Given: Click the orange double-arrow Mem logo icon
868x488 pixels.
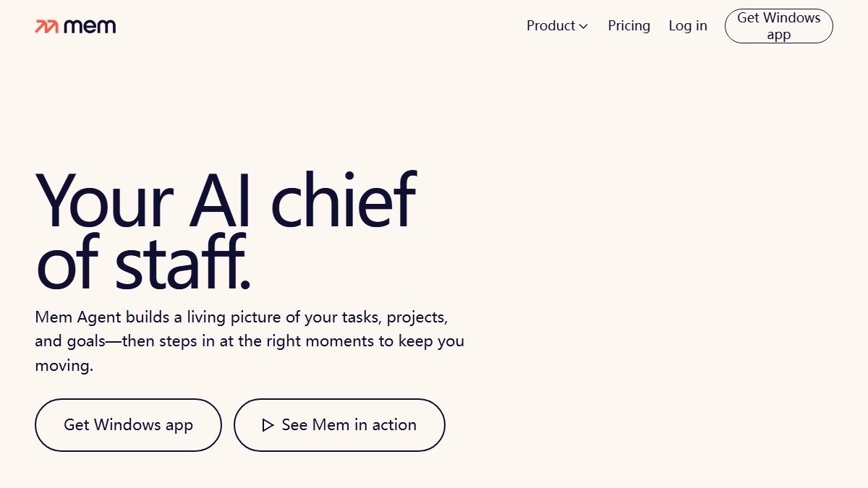Looking at the screenshot, I should tap(47, 27).
